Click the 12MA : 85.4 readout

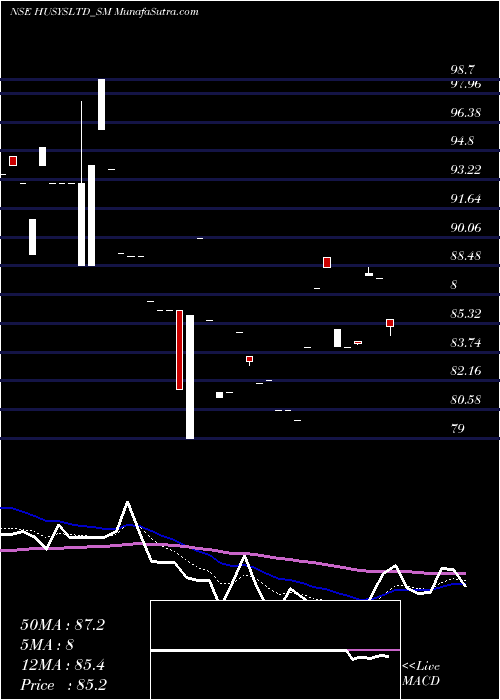[62, 665]
